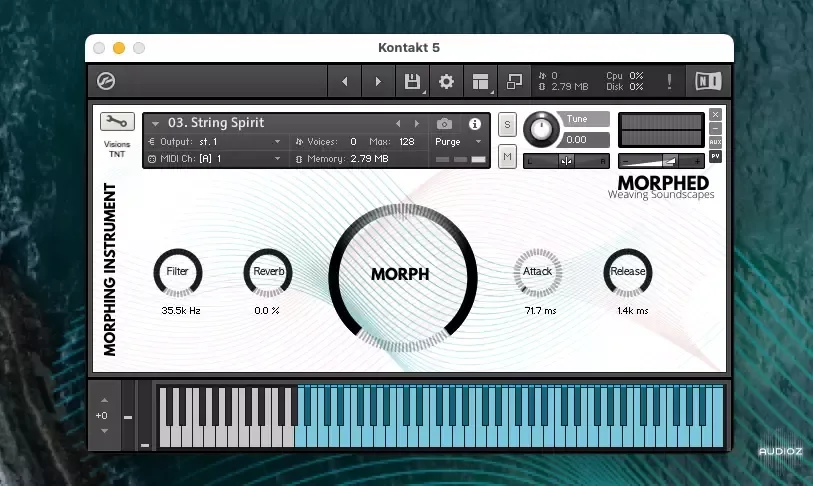Click the 0.0 % reverb value
813x486 pixels.
[267, 311]
